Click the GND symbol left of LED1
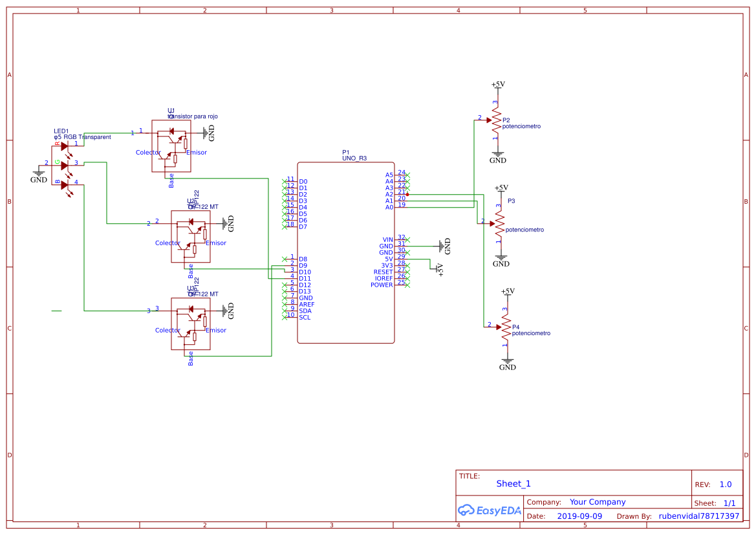Screen dimensions: 756x535 (x=39, y=176)
